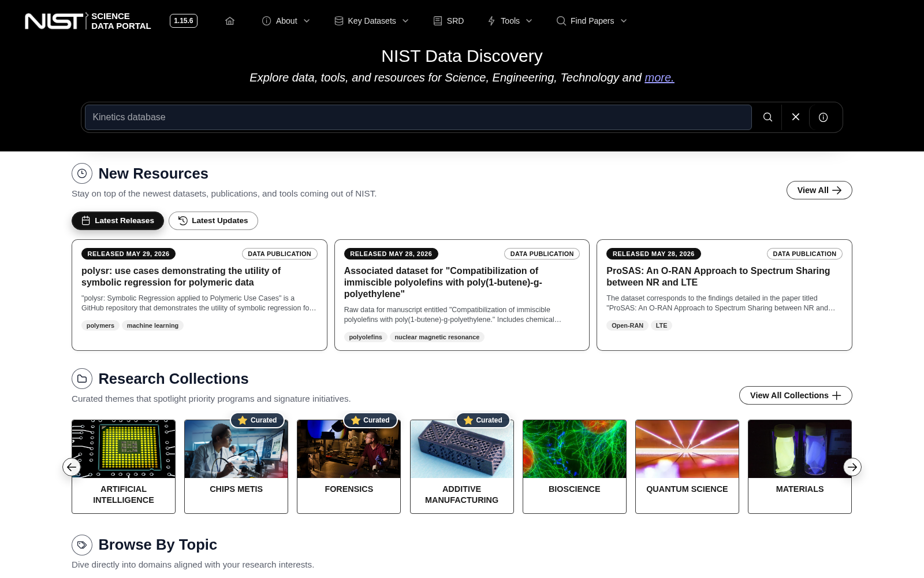Open the Quantum Science collection
This screenshot has width=924, height=578.
click(x=687, y=466)
